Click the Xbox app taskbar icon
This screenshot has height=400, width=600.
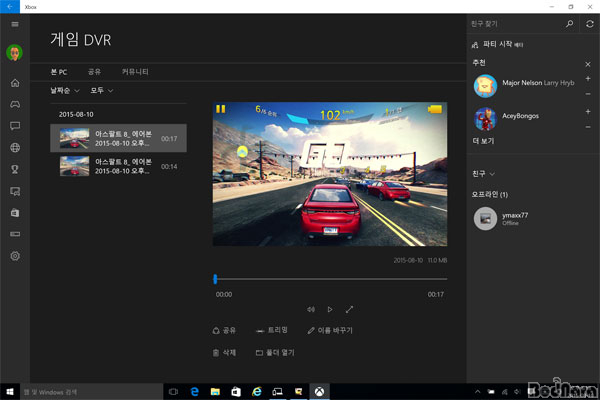pos(319,392)
